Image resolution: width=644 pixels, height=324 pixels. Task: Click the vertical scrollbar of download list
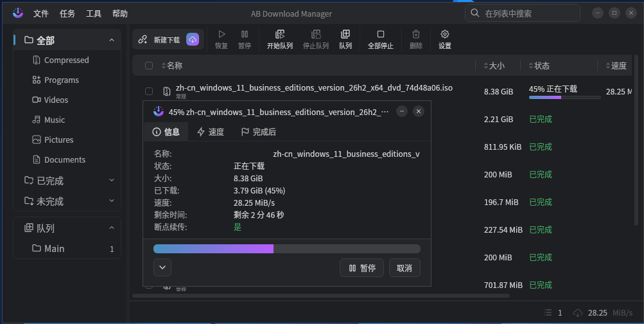click(636, 139)
